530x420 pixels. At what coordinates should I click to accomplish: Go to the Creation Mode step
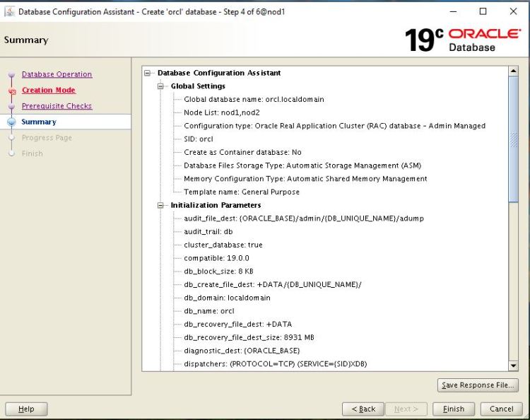click(x=48, y=91)
